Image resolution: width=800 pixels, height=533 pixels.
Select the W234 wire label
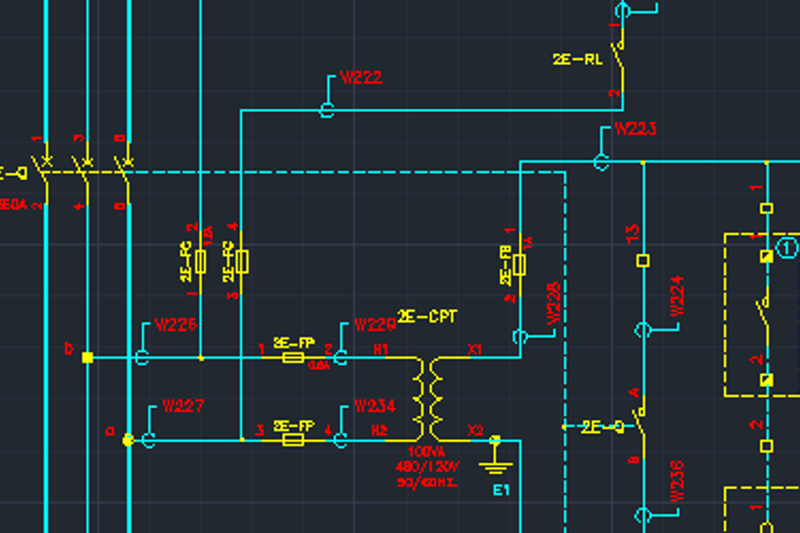click(x=375, y=406)
